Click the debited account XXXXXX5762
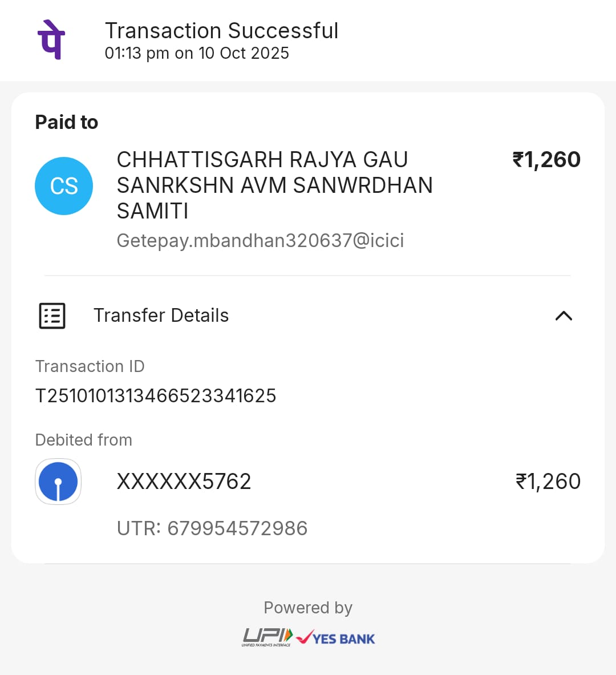616x675 pixels. tap(184, 482)
